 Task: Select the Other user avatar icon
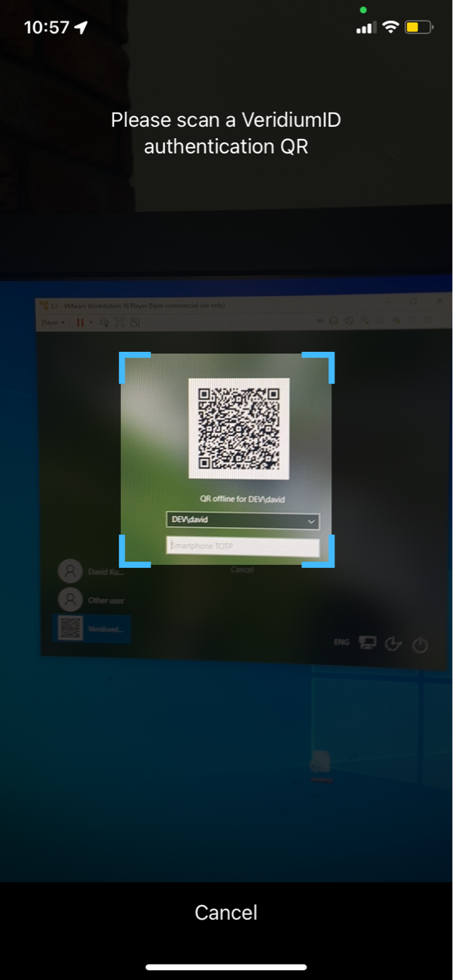pyautogui.click(x=70, y=600)
